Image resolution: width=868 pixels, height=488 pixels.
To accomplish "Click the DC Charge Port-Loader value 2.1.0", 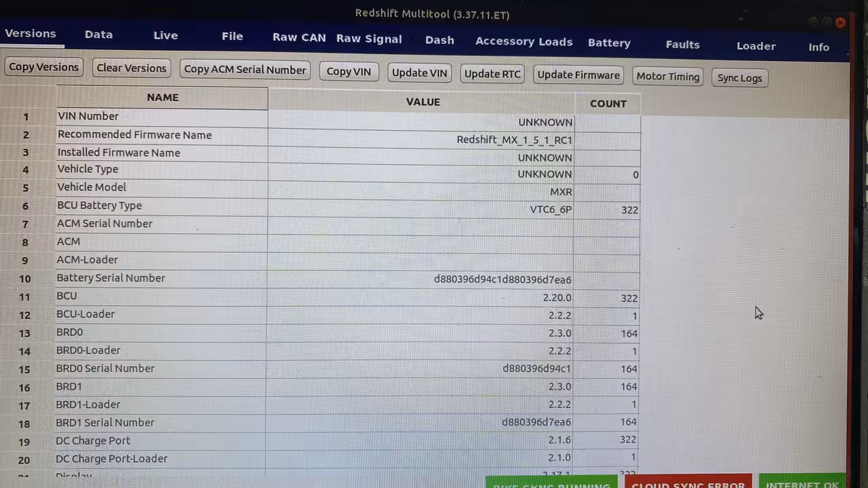I will [559, 457].
